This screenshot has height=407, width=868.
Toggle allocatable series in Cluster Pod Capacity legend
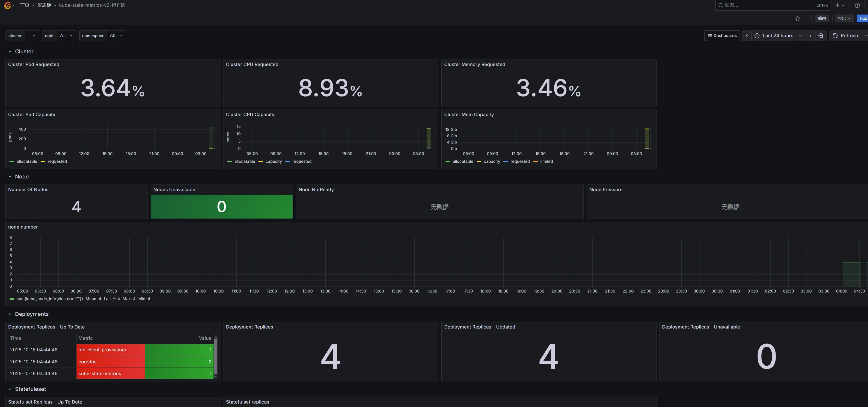point(27,162)
